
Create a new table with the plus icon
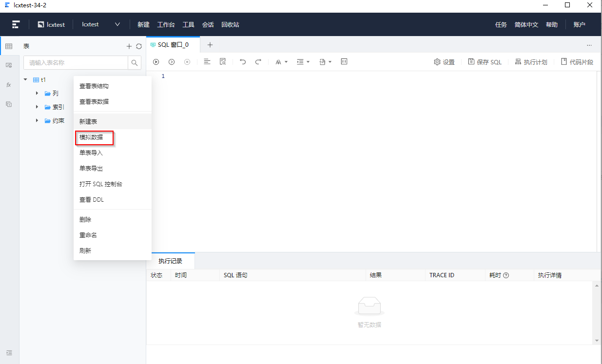pos(129,46)
